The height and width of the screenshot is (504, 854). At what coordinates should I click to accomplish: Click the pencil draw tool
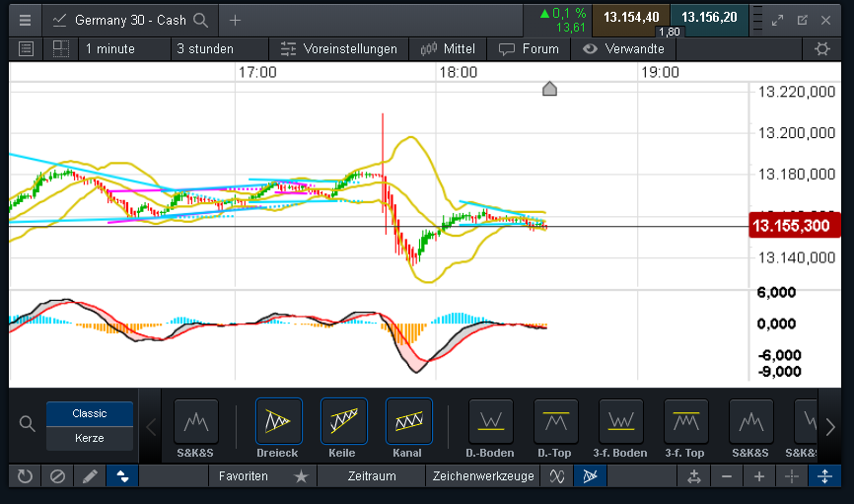click(90, 476)
